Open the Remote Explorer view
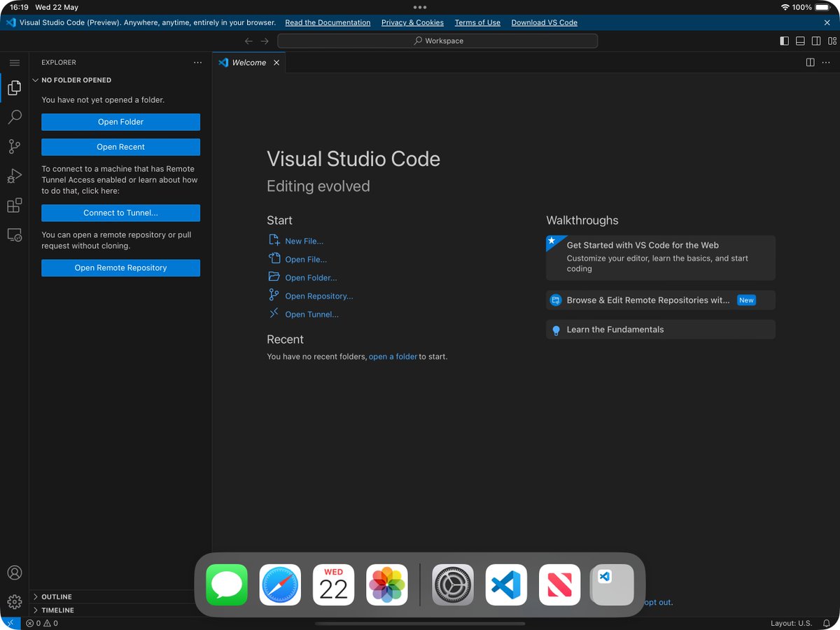 point(14,235)
